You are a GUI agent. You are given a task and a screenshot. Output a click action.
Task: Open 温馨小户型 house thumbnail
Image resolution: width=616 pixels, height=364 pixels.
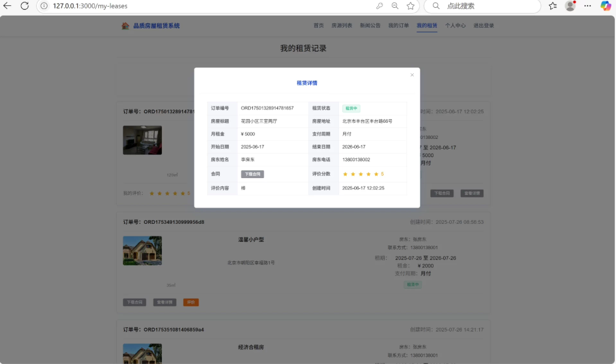tap(142, 250)
